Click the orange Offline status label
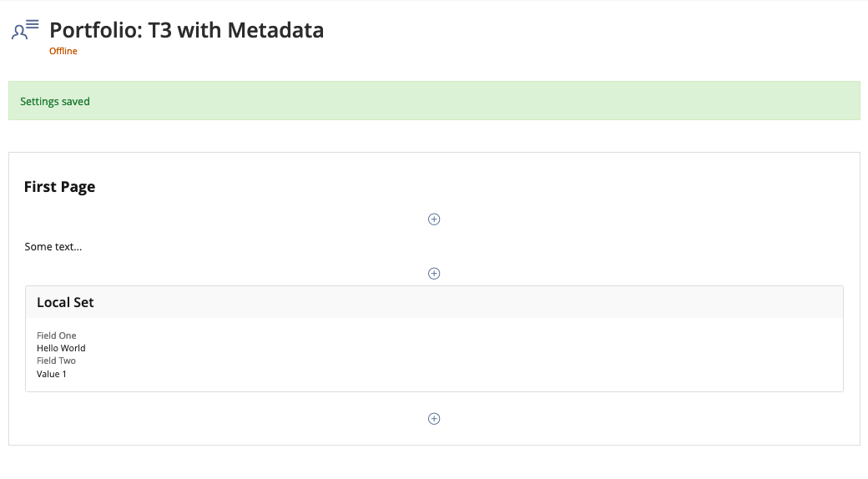The image size is (868, 479). click(63, 52)
